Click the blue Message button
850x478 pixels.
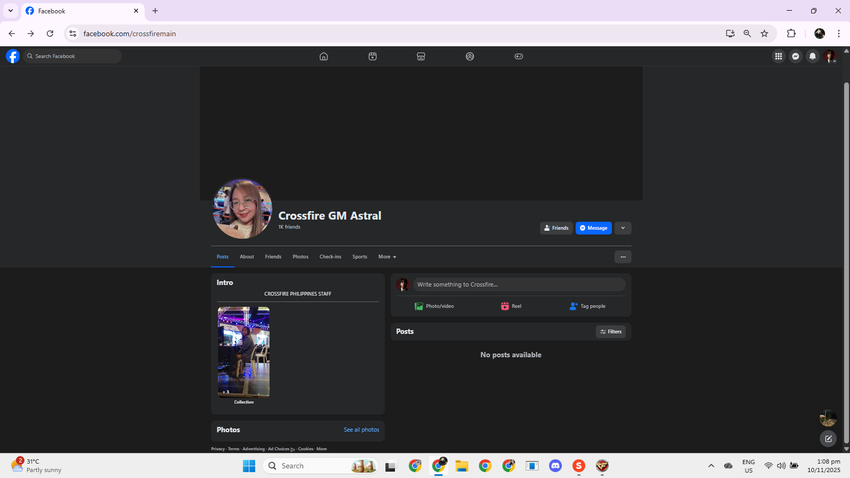coord(594,228)
